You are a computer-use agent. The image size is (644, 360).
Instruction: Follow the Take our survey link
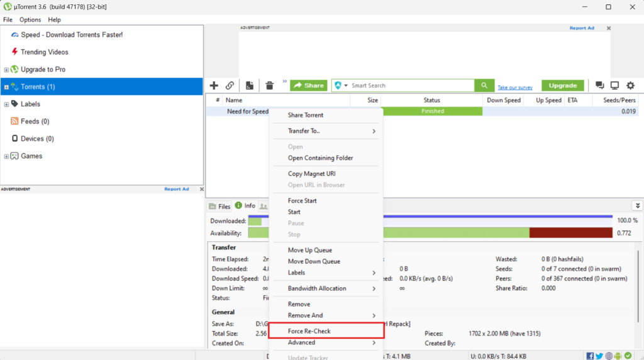(x=515, y=87)
